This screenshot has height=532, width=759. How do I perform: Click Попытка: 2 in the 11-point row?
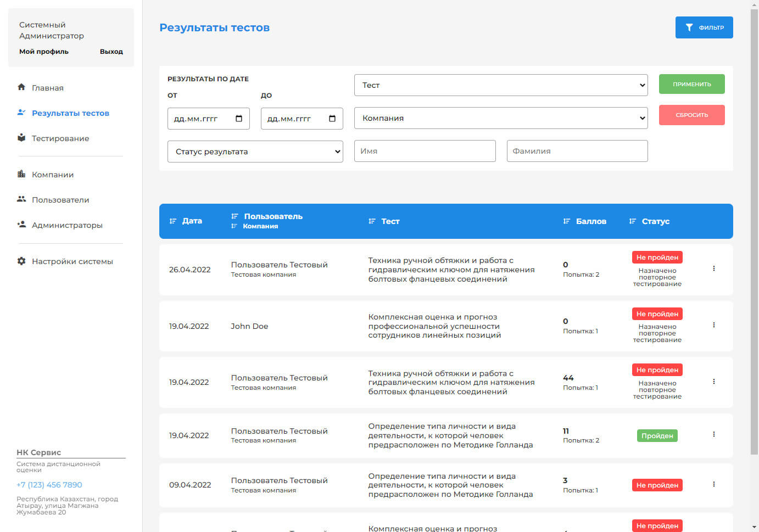pos(581,440)
